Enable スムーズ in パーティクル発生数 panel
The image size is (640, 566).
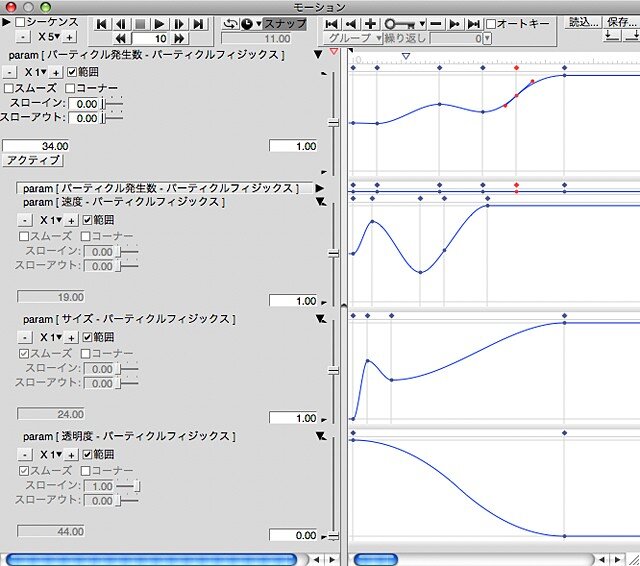pos(9,88)
